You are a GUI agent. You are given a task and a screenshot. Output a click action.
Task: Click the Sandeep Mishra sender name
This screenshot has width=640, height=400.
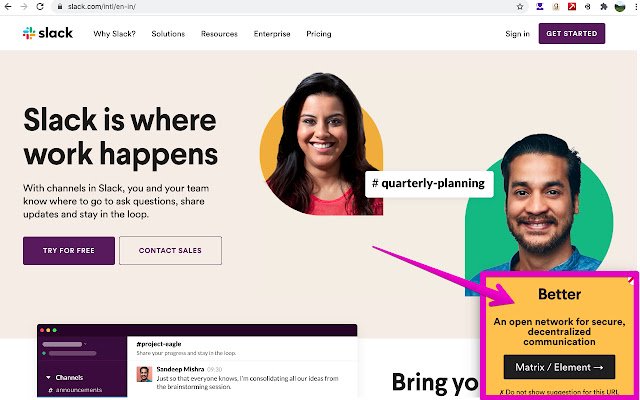click(180, 369)
